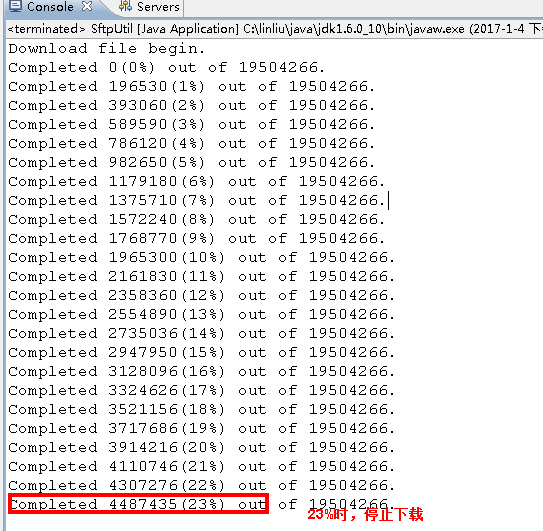Image resolution: width=543 pixels, height=531 pixels.
Task: Select line 'Completed 1572240(8%)'
Action: [x=197, y=220]
